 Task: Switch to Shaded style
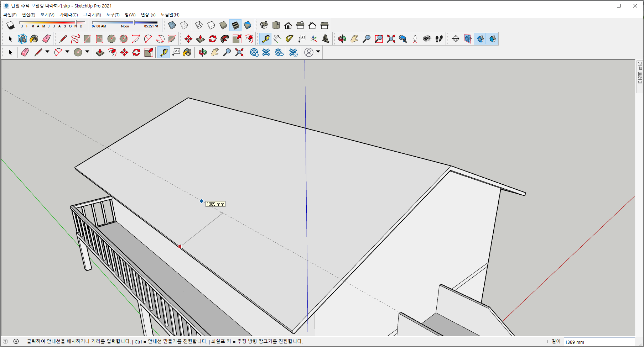[x=223, y=25]
